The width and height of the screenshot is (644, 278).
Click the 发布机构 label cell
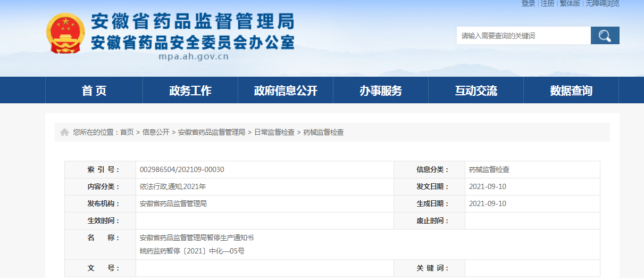point(101,204)
